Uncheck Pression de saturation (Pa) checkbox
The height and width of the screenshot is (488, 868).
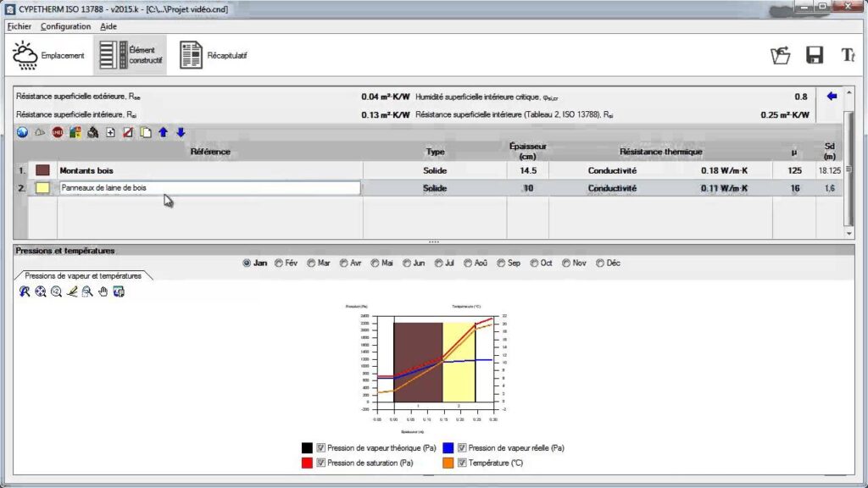pos(321,463)
